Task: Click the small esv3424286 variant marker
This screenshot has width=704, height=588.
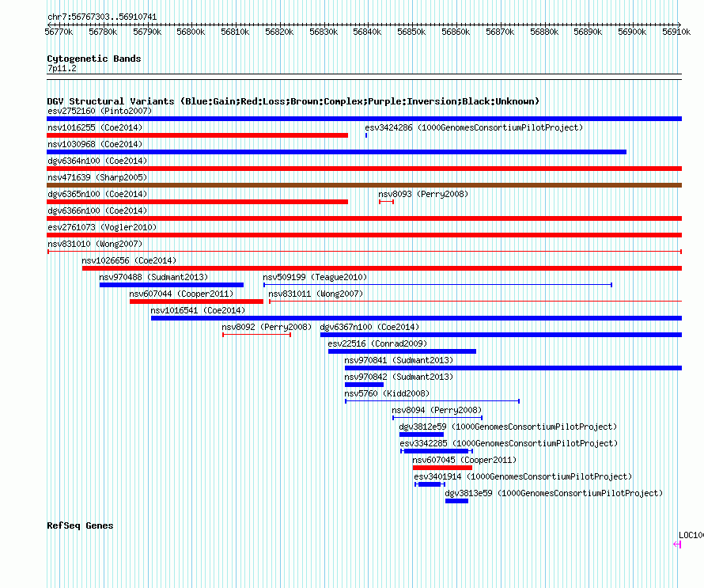Action: pos(366,135)
